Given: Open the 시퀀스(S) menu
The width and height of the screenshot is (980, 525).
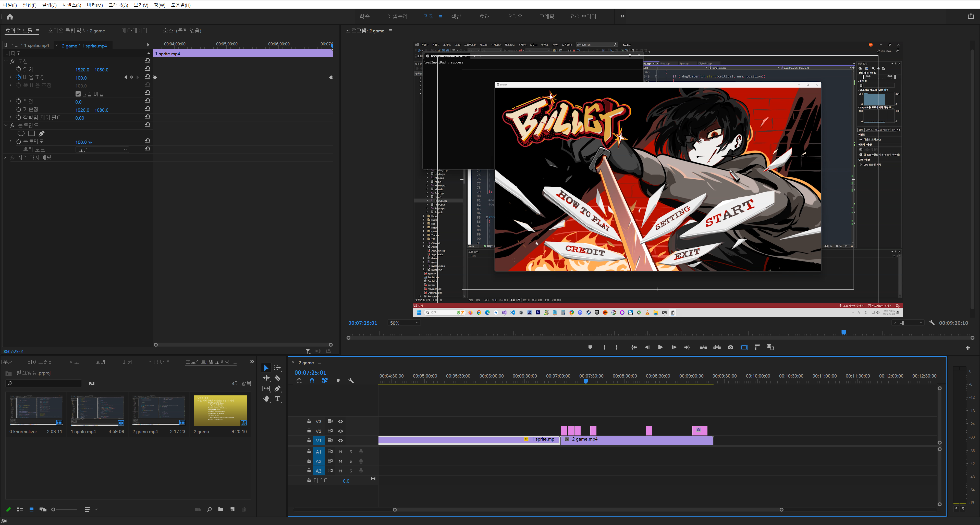Looking at the screenshot, I should 71,5.
